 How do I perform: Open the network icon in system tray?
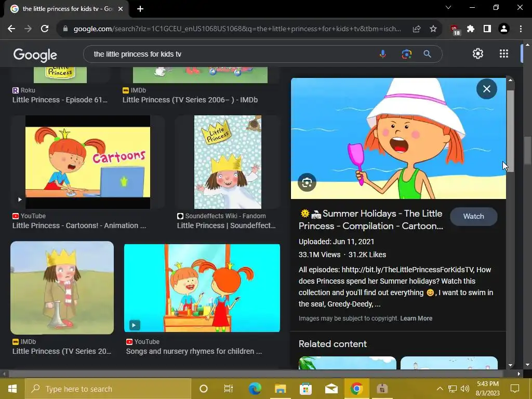coord(453,389)
